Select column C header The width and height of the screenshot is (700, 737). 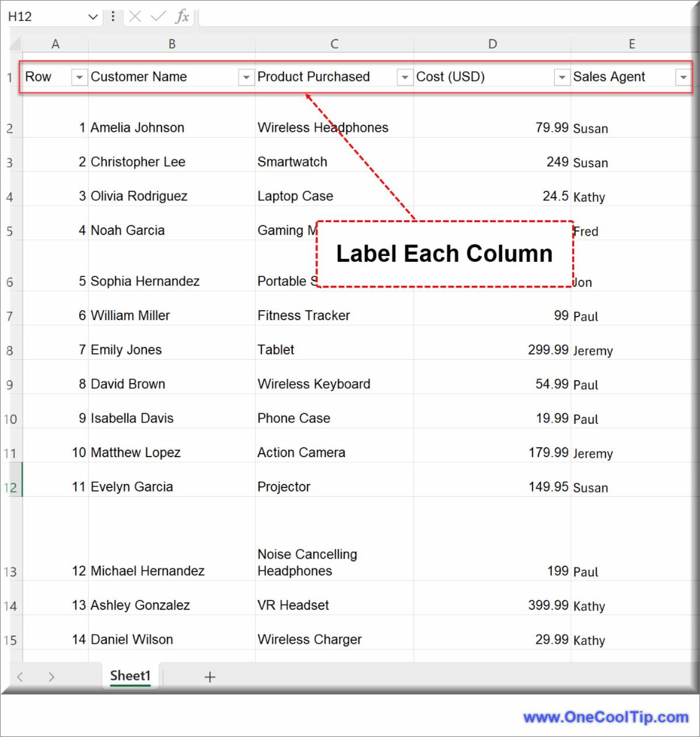[334, 44]
